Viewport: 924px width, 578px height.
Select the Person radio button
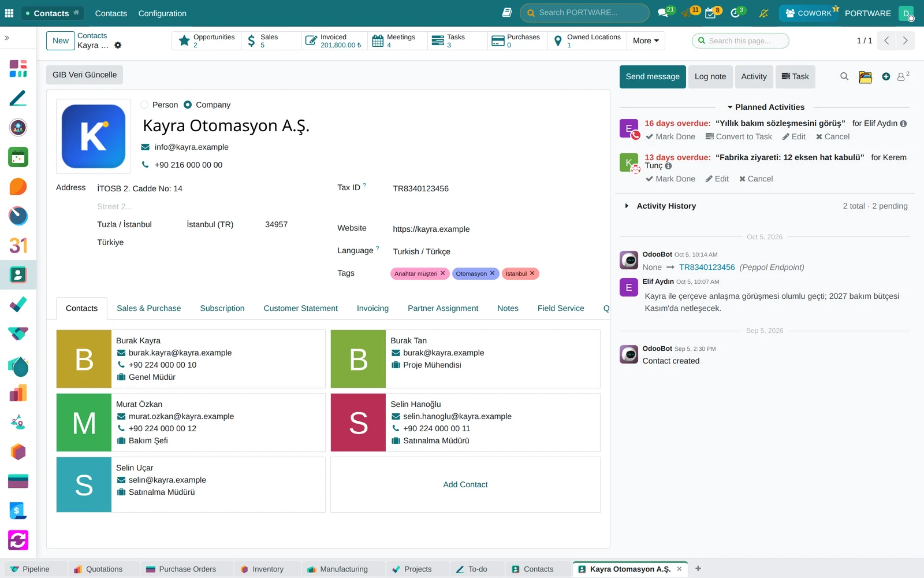[x=144, y=105]
